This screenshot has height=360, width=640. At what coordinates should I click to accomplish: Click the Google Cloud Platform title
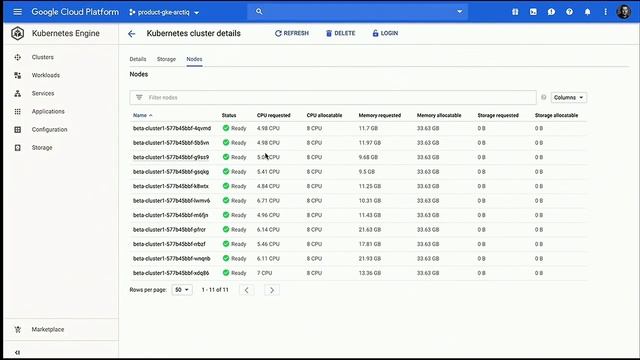[75, 12]
